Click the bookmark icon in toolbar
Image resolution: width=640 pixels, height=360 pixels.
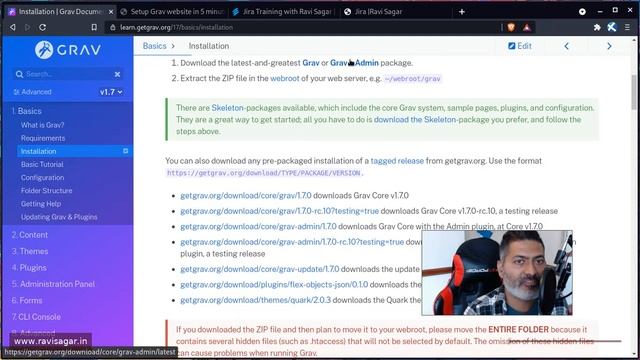(94, 27)
